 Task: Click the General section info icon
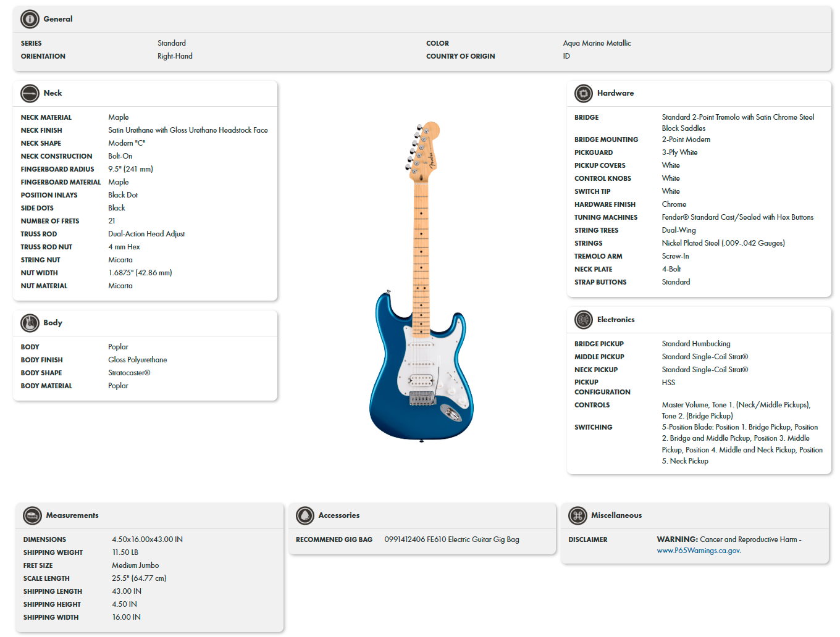pyautogui.click(x=30, y=19)
